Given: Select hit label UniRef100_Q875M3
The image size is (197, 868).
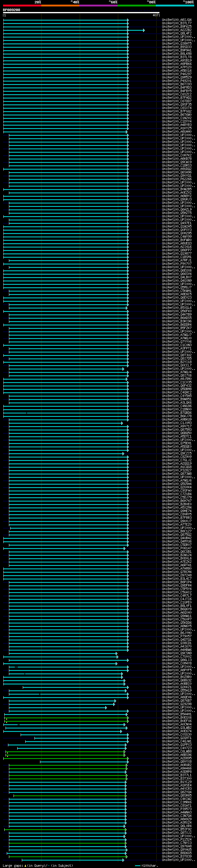Looking at the screenshot, I should tap(176, 430).
